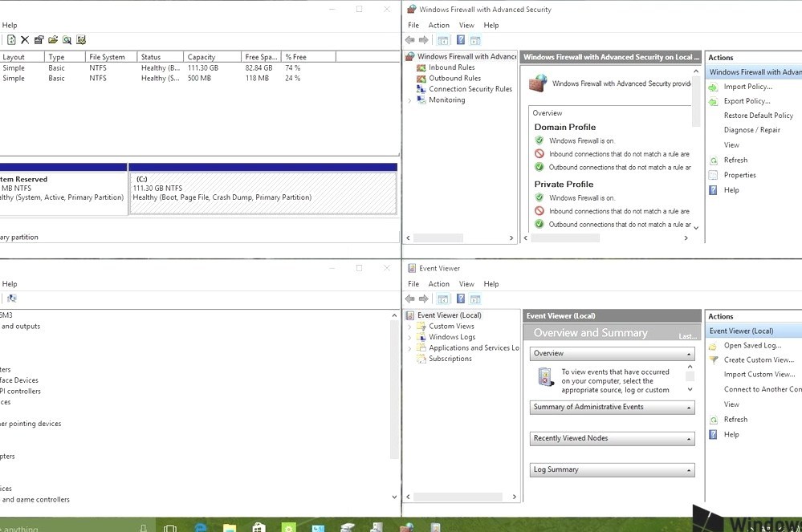Click Create Custom View in Event Viewer Actions pane
Viewport: 802px width, 532px height.
pyautogui.click(x=759, y=359)
